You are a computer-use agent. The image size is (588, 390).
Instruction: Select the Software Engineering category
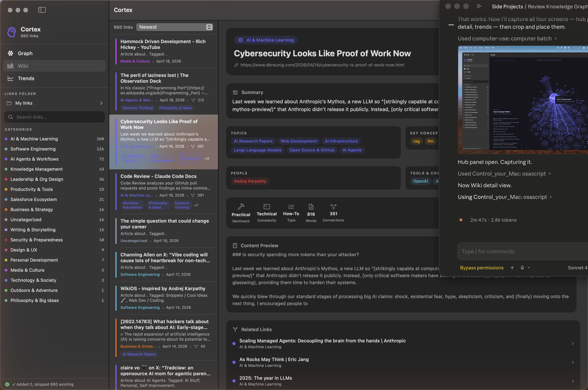pyautogui.click(x=54, y=149)
